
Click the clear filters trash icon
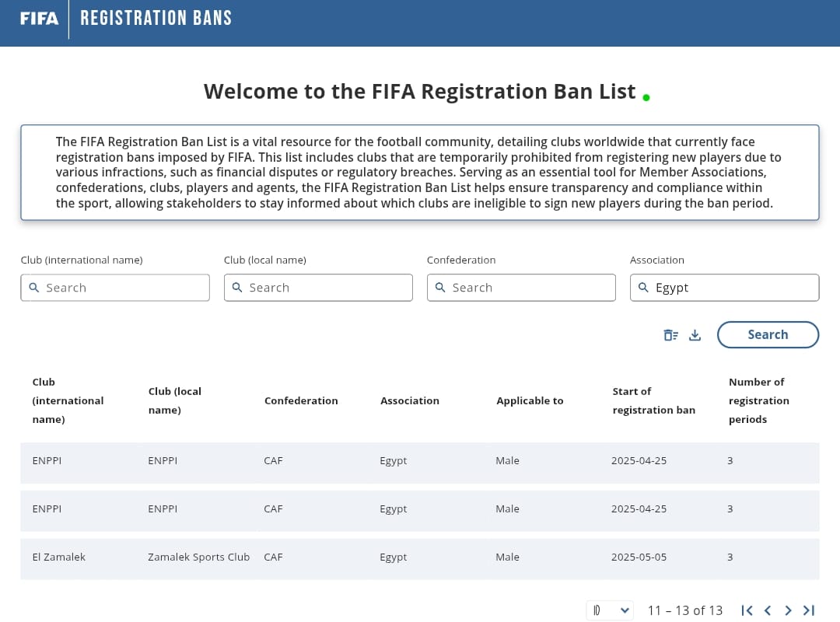point(670,335)
